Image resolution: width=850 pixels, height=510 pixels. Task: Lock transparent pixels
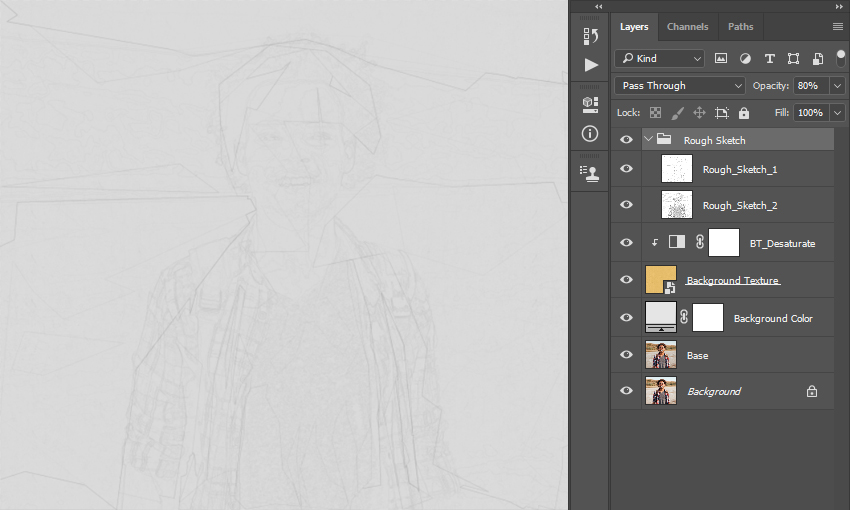655,113
